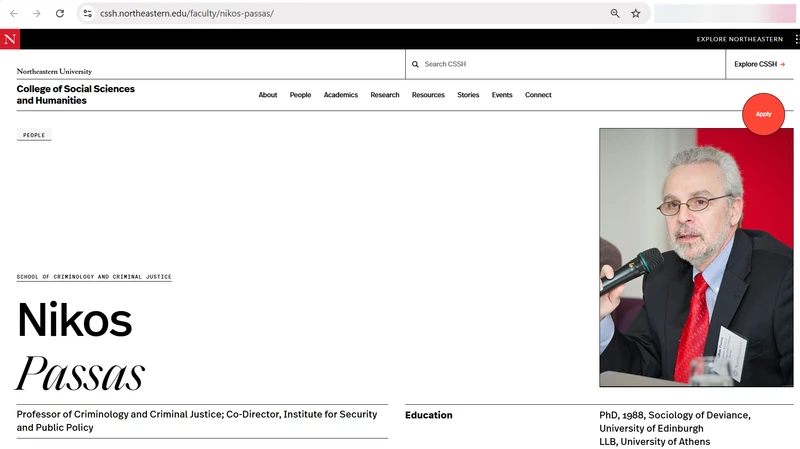Click the name heading Nikos
The image size is (800, 449).
[74, 320]
